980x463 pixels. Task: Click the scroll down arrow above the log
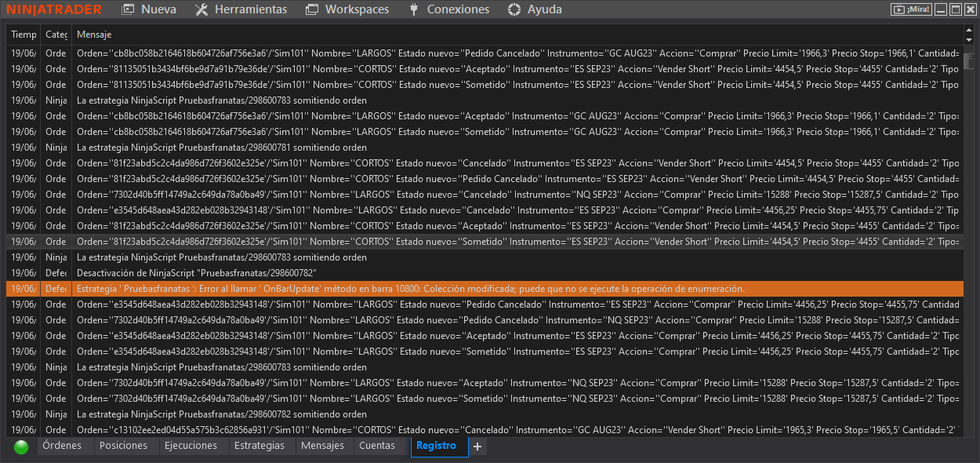click(968, 39)
